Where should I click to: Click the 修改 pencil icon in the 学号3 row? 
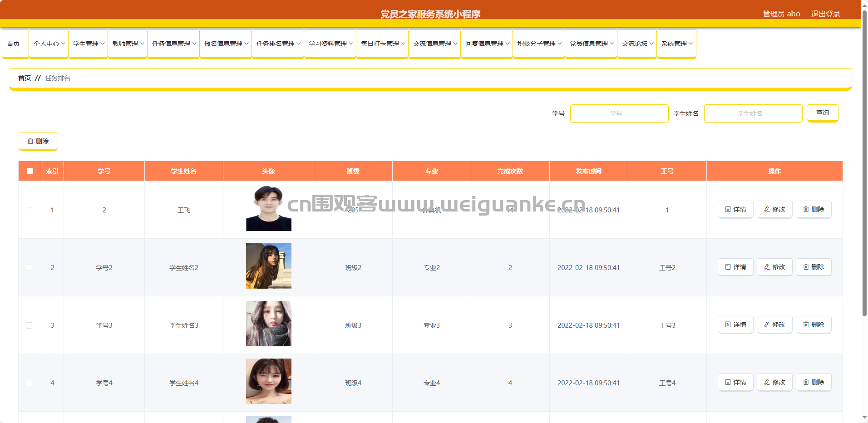pos(767,325)
